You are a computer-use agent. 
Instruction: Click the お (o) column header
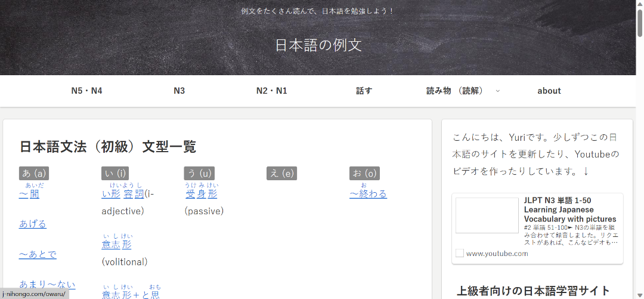[365, 174]
